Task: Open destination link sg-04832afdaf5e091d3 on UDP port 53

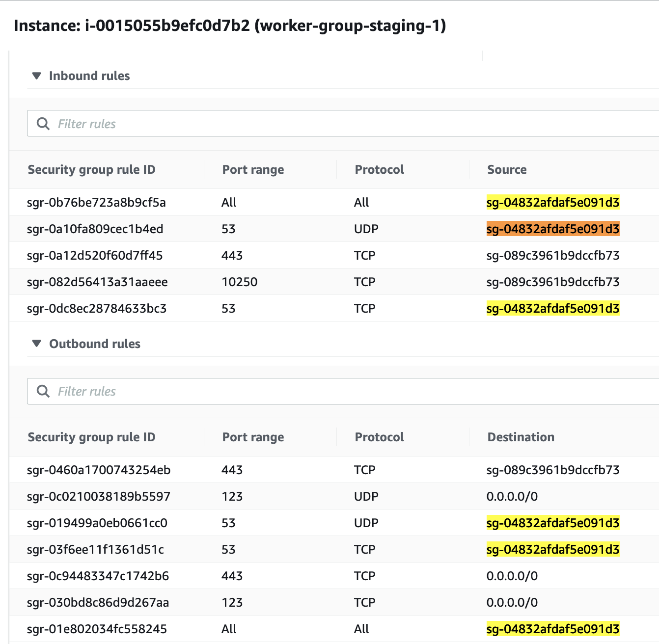Action: (553, 523)
